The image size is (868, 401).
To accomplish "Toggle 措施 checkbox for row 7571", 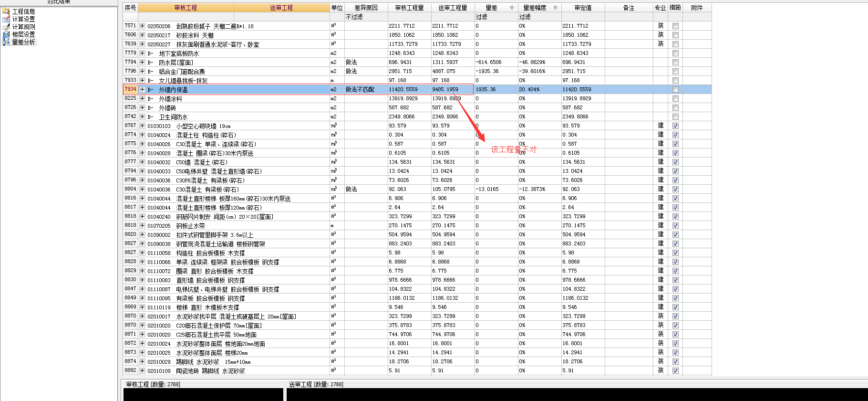I will 675,26.
